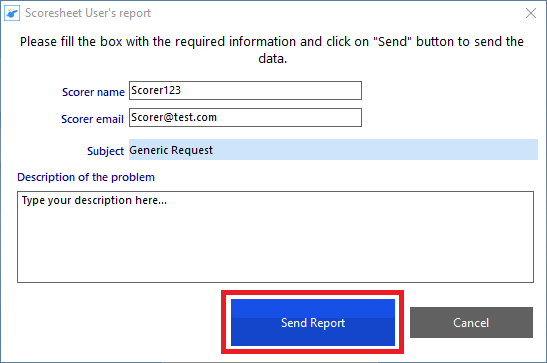Click the word "data." in the instructions
Screen dimensions: 547x363
coord(272,59)
